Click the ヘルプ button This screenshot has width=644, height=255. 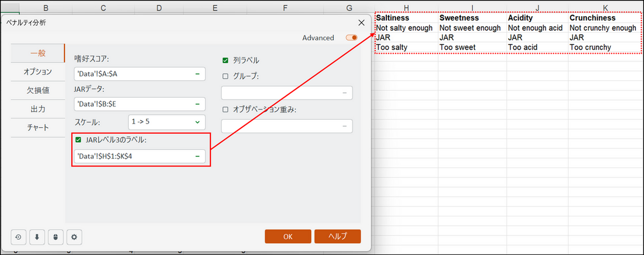tap(337, 236)
